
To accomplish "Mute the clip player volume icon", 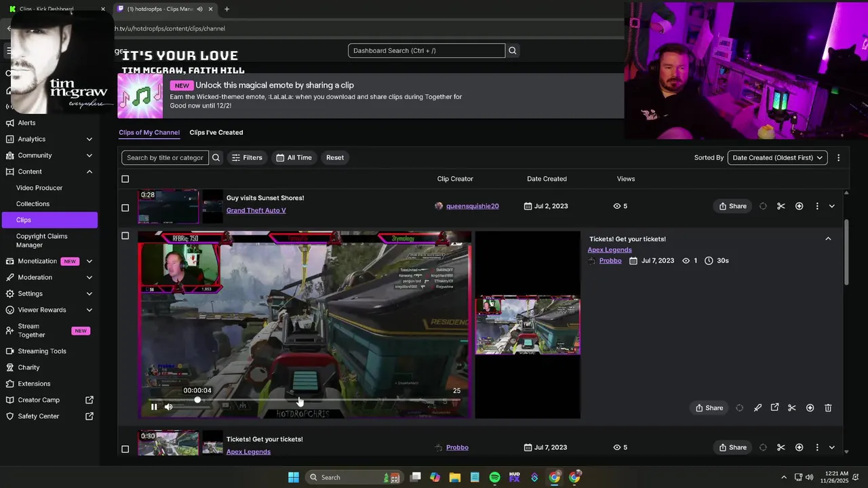I will point(168,407).
